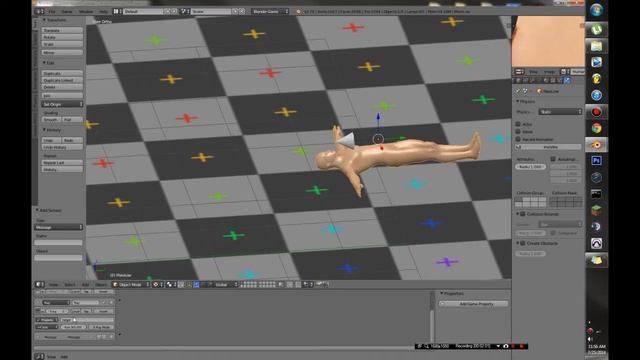
Task: Click the Delete button in tool shelf
Action: tap(62, 87)
